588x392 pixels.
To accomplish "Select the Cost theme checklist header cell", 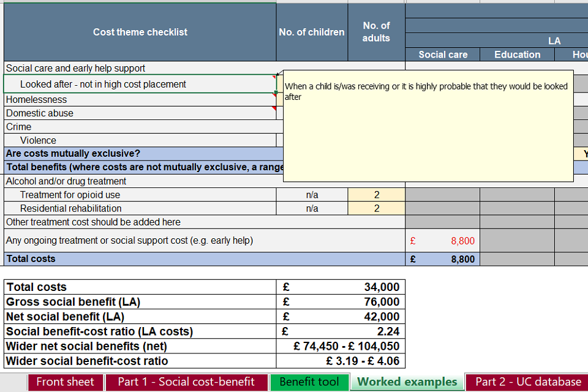I will point(140,32).
